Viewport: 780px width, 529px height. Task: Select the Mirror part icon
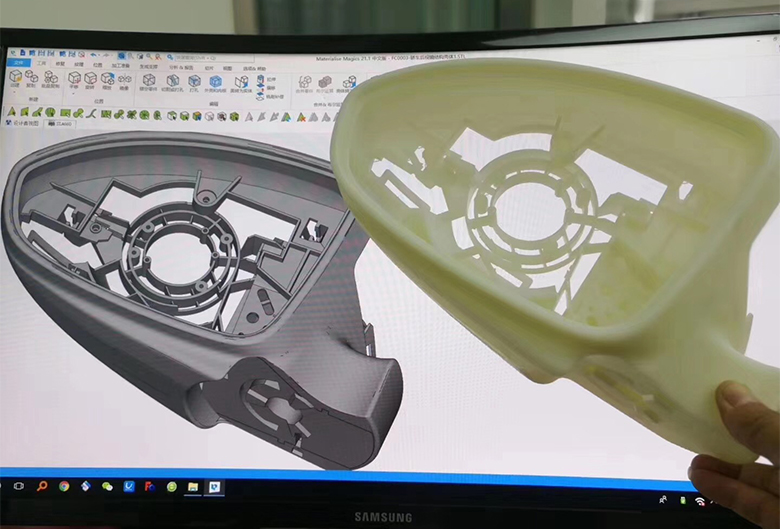click(124, 79)
